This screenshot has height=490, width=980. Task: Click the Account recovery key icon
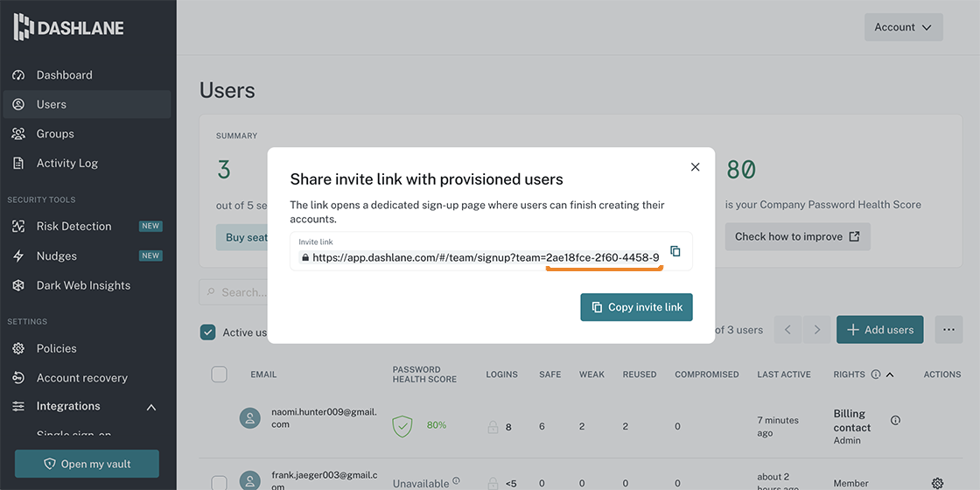pos(18,377)
